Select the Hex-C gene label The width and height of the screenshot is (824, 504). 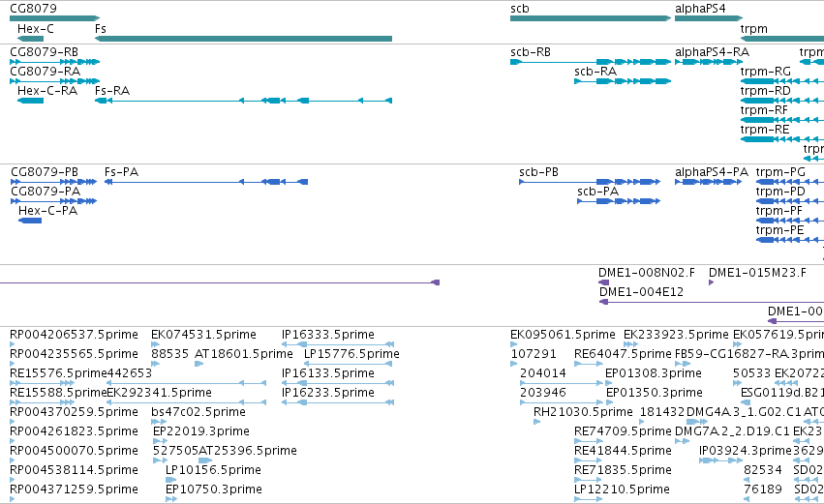[36, 29]
